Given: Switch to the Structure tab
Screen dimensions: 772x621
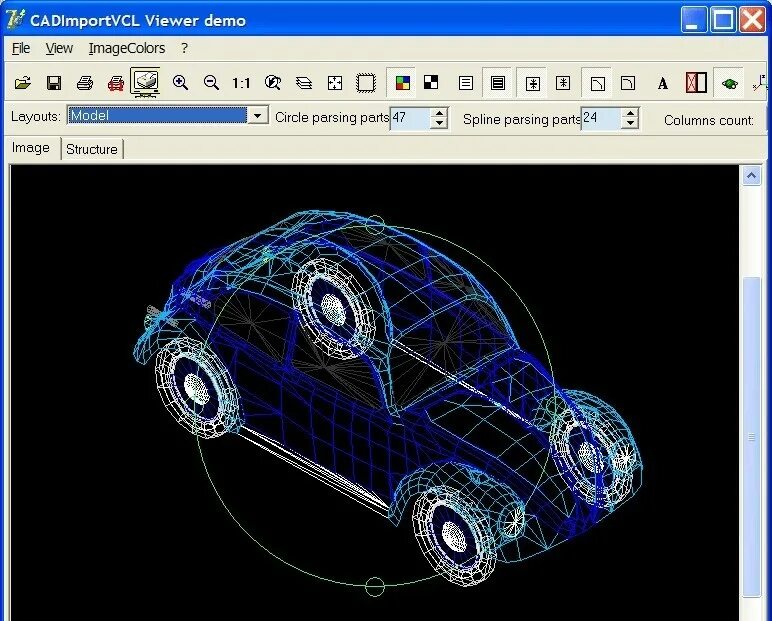Looking at the screenshot, I should click(x=92, y=149).
